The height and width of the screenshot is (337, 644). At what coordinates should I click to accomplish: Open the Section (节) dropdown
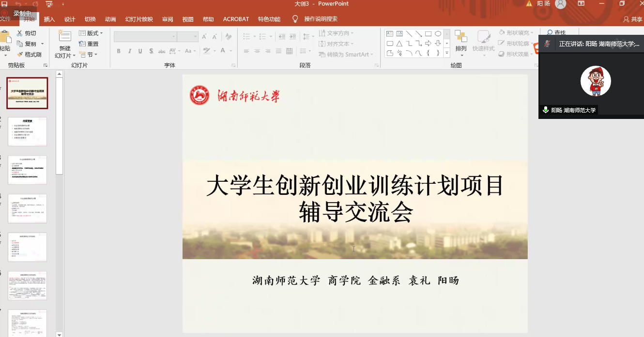tap(89, 55)
